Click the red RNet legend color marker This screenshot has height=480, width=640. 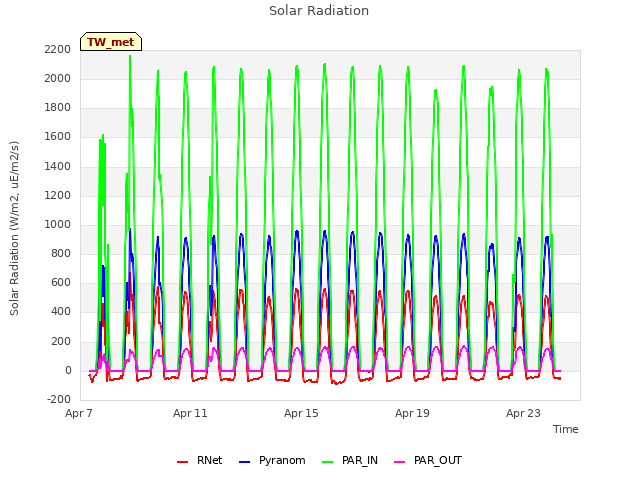[182, 462]
